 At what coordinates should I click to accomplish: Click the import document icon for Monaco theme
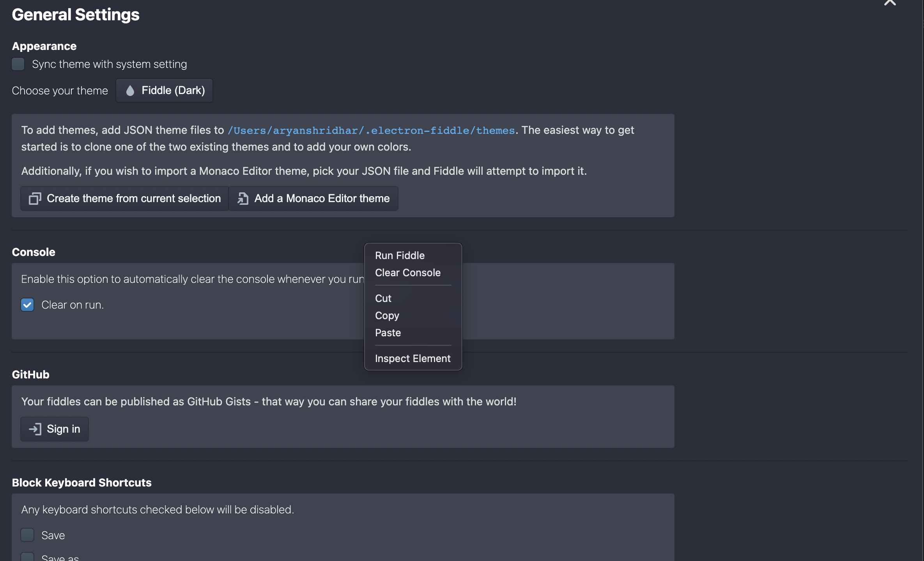point(243,199)
